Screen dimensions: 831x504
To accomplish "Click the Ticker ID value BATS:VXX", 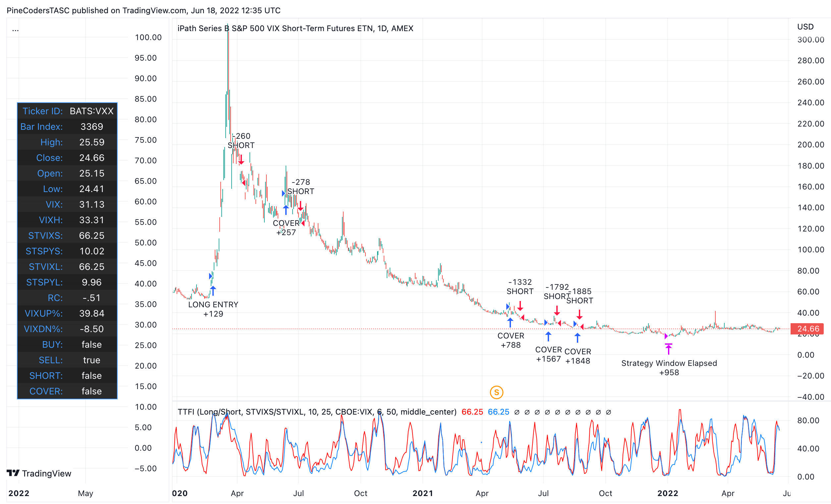I will [91, 111].
